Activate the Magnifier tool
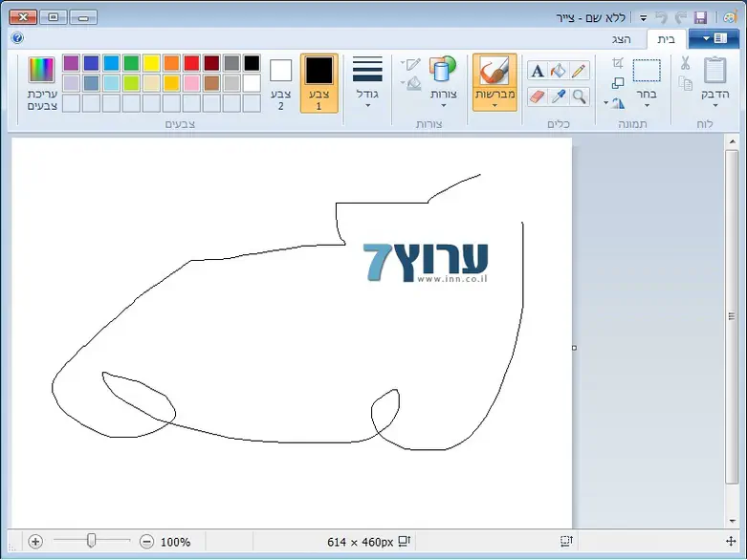 point(580,97)
